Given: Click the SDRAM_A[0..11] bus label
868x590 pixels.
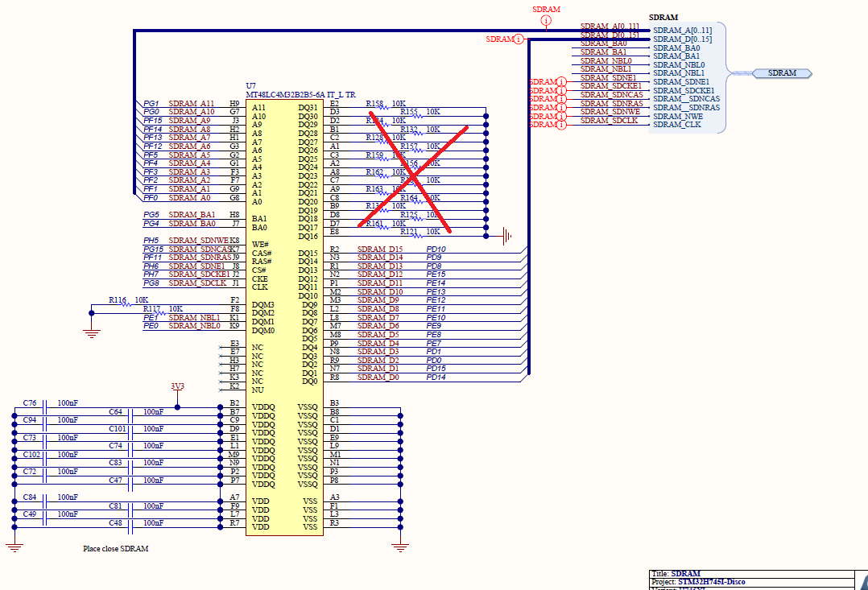Looking at the screenshot, I should click(x=609, y=27).
